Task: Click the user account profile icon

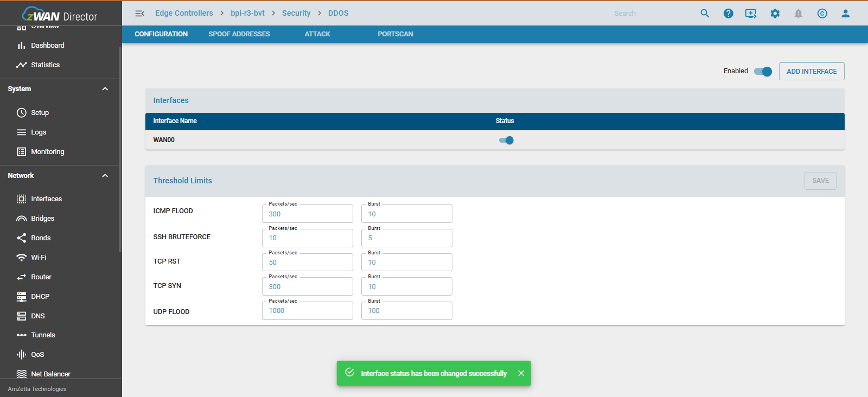Action: click(845, 14)
